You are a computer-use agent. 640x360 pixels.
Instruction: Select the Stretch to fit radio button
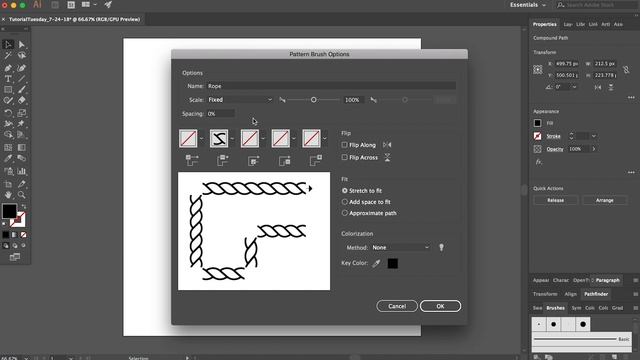[345, 191]
